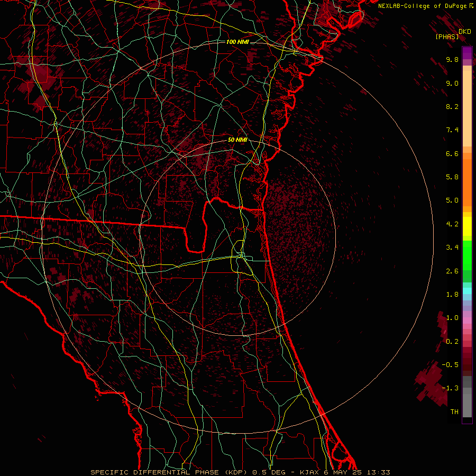Pick the cyan band of color scale
This screenshot has width=476, height=476.
pyautogui.click(x=467, y=291)
